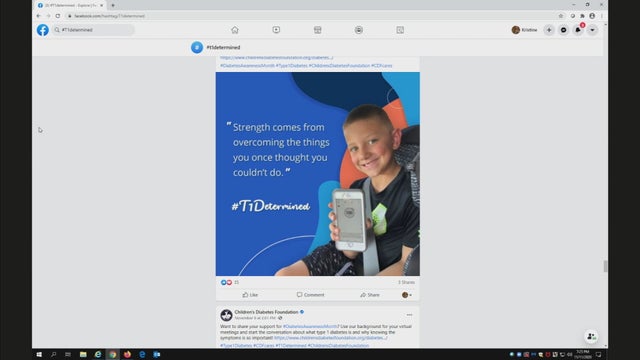The image size is (640, 360).
Task: Open the Facebook Gaming tab icon
Action: pos(400,30)
